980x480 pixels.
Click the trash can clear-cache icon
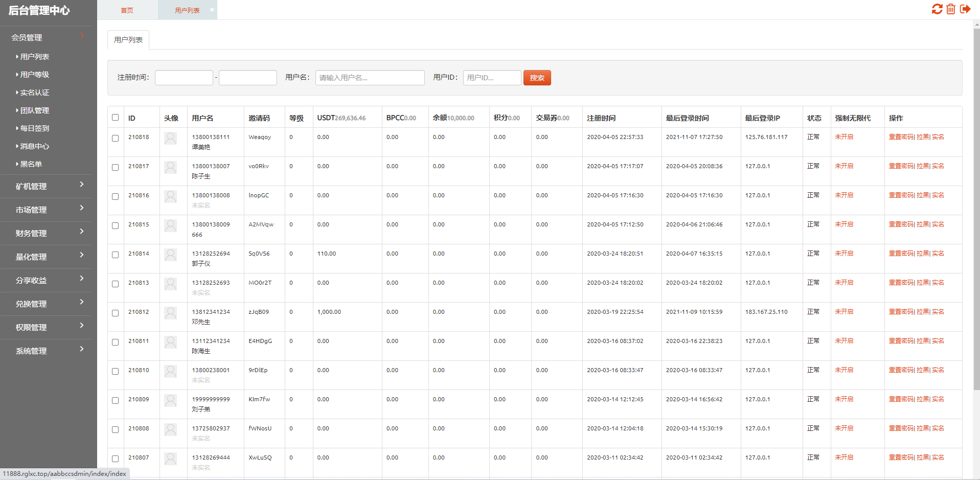950,9
